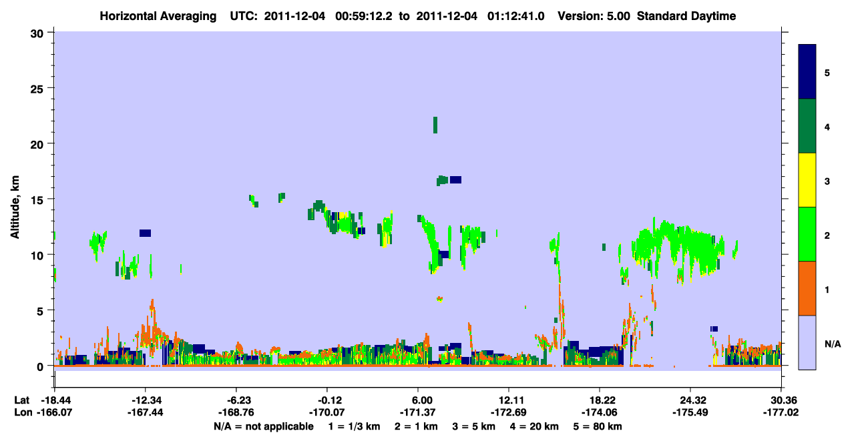868x445 pixels.
Task: Click the dark blue colorbar segment labeled 5
Action: tap(807, 72)
